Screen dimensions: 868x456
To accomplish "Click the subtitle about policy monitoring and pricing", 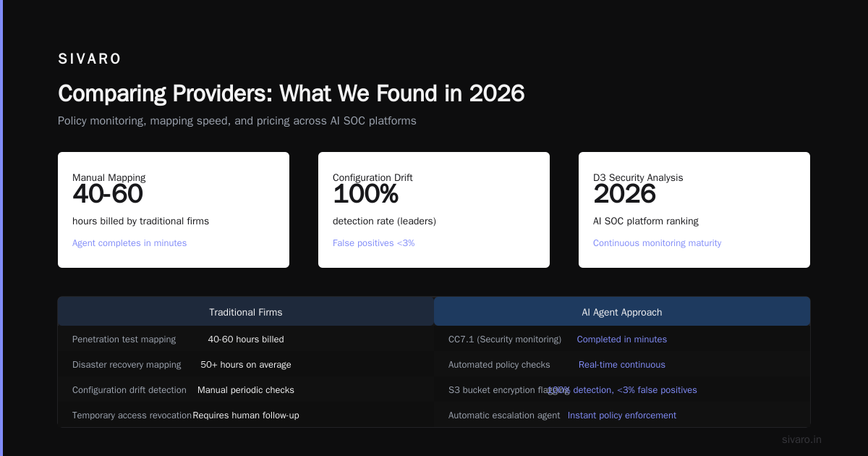I will [x=237, y=121].
